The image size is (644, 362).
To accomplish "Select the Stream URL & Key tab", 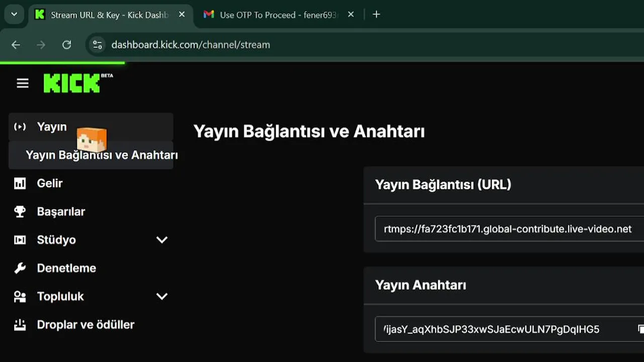I will (x=110, y=15).
